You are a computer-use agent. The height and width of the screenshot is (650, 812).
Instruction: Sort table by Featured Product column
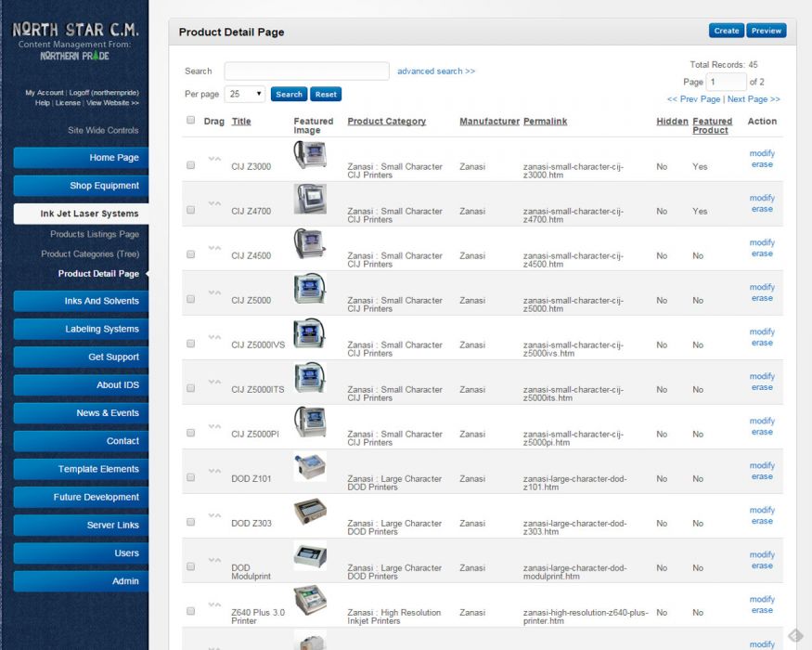(712, 125)
